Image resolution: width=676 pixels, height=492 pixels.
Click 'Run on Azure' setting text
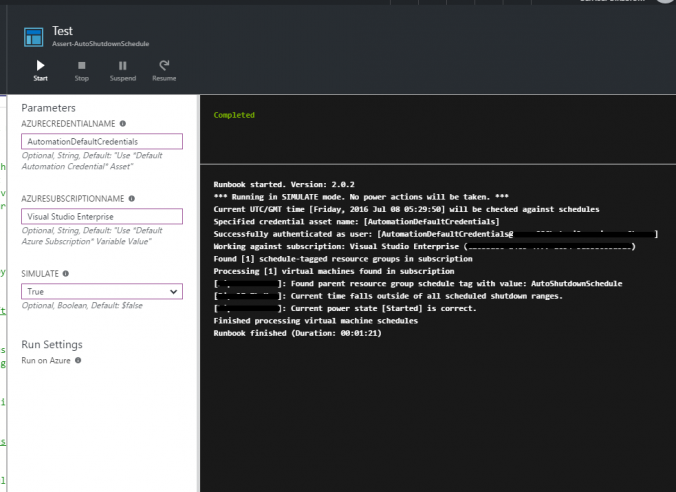[x=46, y=360]
